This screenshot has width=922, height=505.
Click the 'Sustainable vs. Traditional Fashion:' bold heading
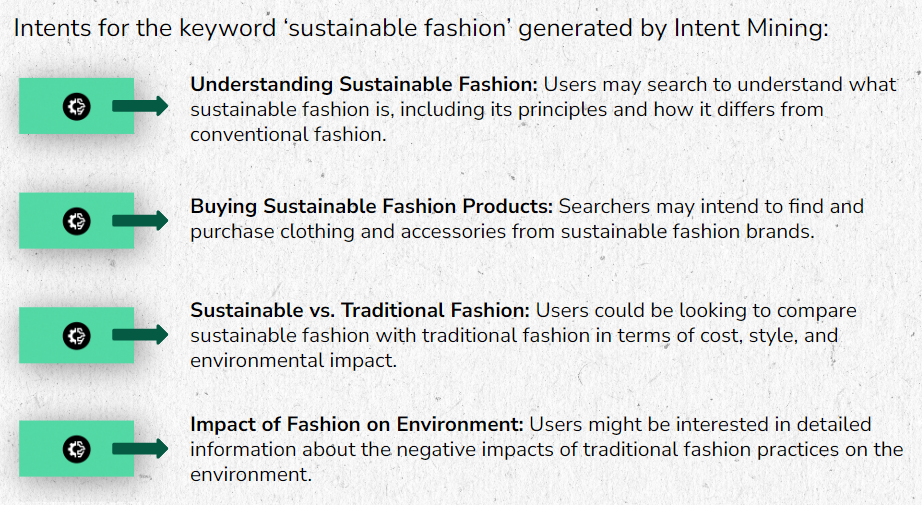coord(360,310)
